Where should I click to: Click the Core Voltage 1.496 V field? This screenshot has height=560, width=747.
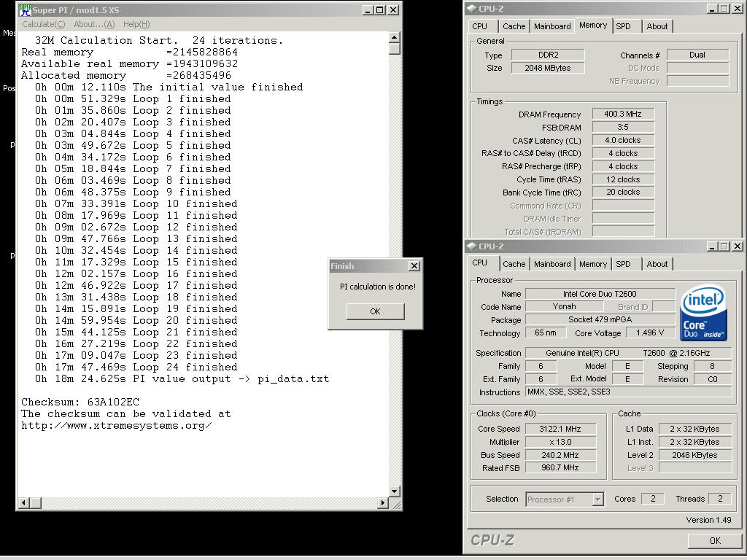pos(650,333)
